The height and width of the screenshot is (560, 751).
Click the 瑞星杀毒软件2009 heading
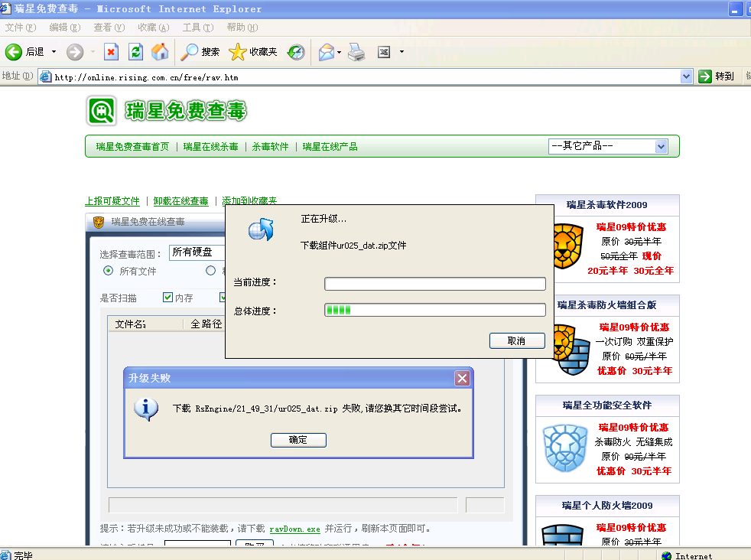pos(606,205)
